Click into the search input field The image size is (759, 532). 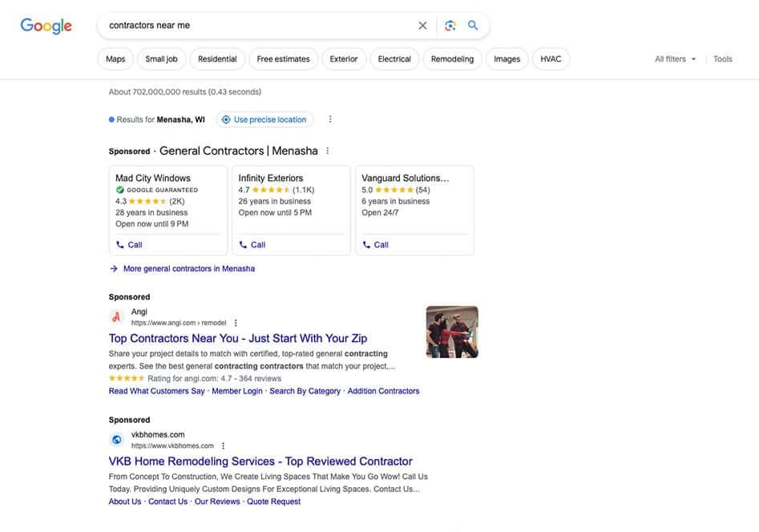[256, 26]
